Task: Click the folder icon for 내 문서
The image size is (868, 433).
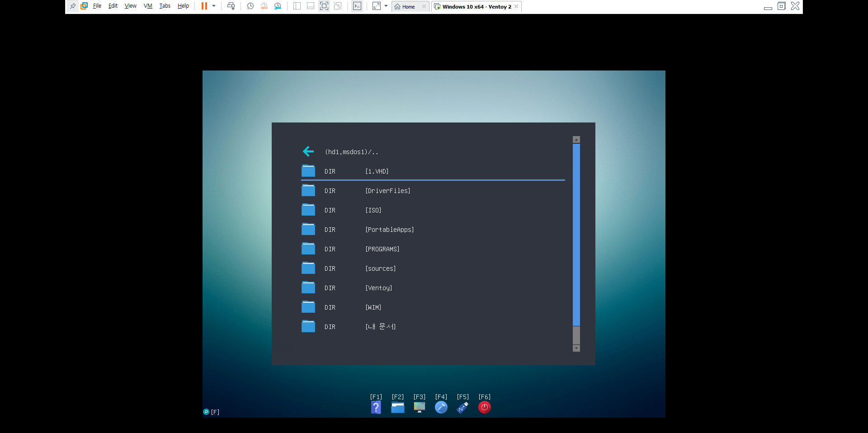Action: coord(308,326)
